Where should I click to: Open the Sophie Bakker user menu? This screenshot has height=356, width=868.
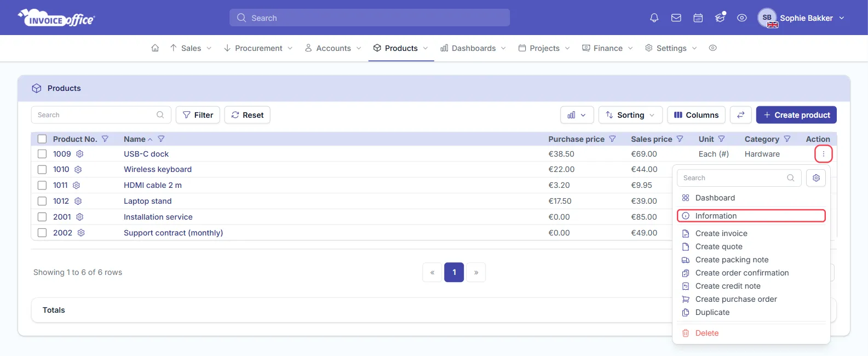click(801, 18)
